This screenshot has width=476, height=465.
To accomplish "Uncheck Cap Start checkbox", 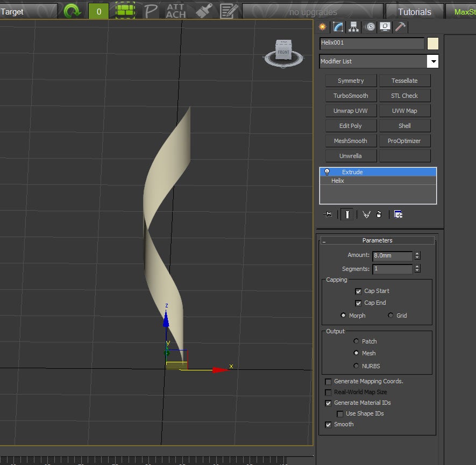I will click(x=358, y=291).
